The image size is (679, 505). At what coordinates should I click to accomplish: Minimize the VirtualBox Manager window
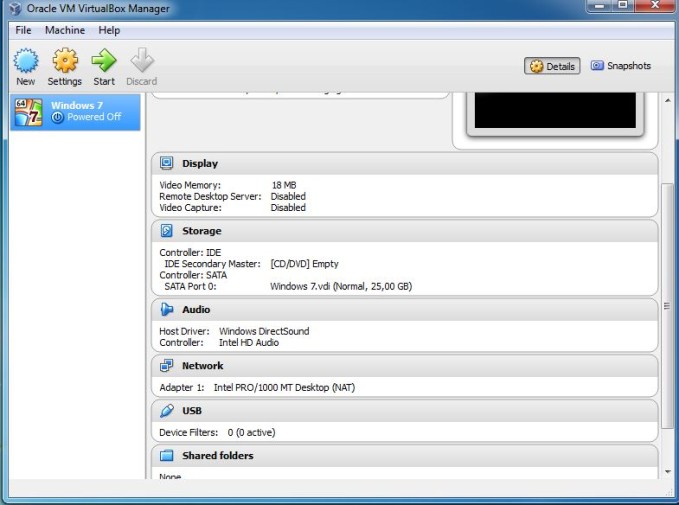(x=600, y=6)
